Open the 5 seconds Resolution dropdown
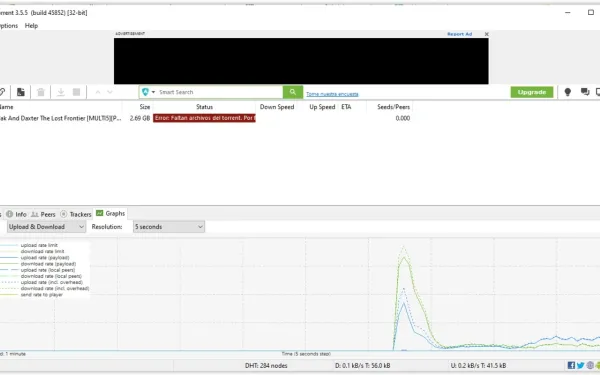 [x=169, y=227]
